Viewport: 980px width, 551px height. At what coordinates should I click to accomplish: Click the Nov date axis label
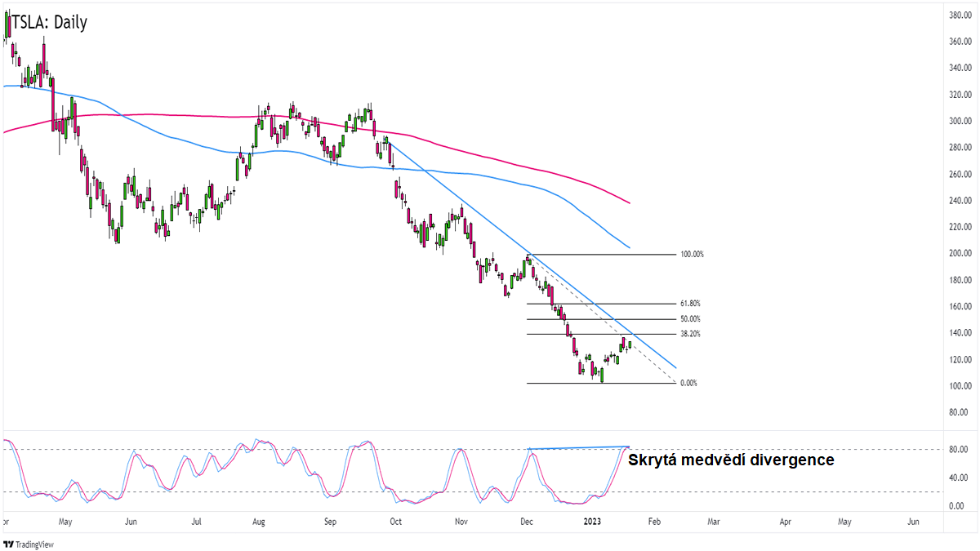tap(461, 520)
